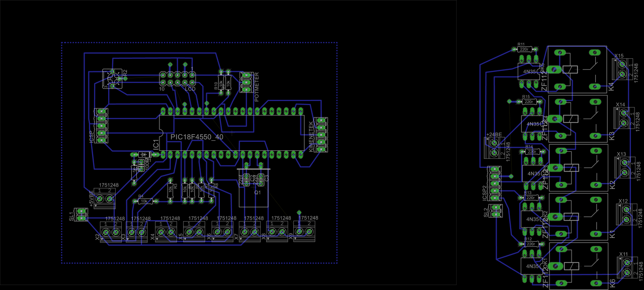The width and height of the screenshot is (644, 290).
Task: Select the R10 10k resistor
Action: [x=221, y=81]
